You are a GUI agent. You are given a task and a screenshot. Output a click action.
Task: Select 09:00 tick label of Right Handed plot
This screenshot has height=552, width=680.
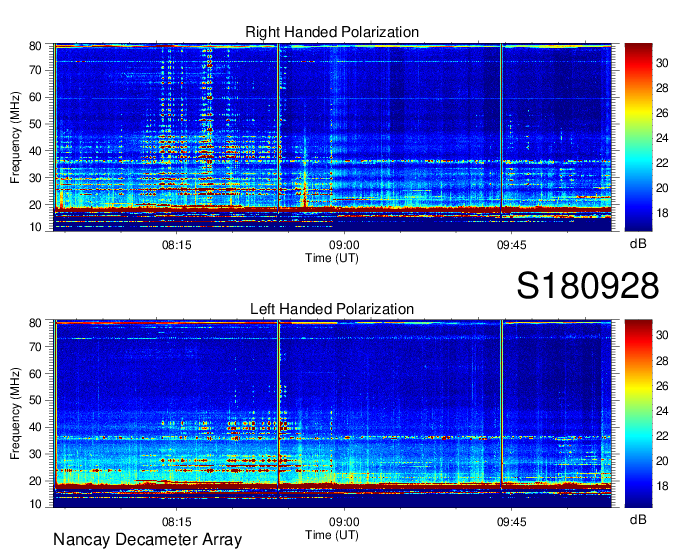(x=344, y=245)
